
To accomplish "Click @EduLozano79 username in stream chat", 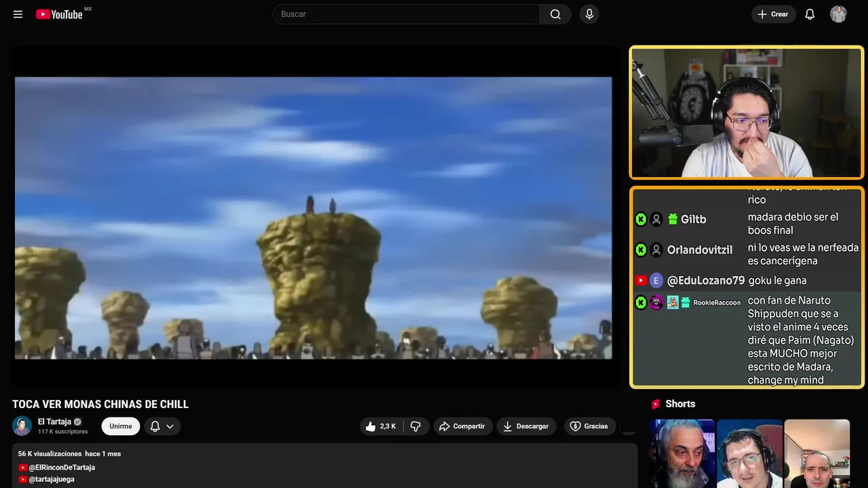I will click(x=706, y=281).
